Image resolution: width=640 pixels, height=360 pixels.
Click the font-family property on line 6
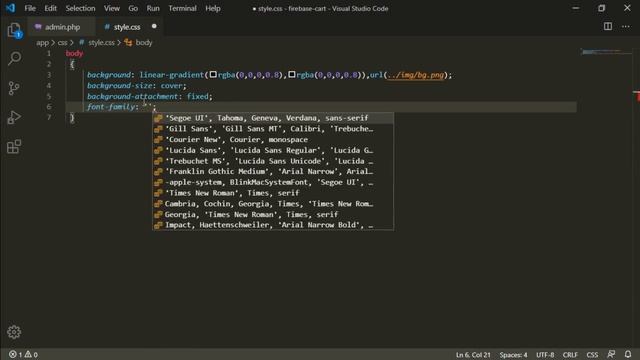[x=111, y=107]
